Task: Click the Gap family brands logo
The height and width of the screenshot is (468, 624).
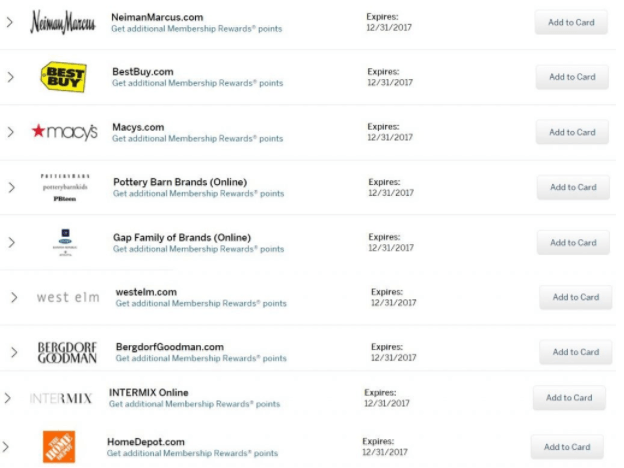Action: point(65,242)
